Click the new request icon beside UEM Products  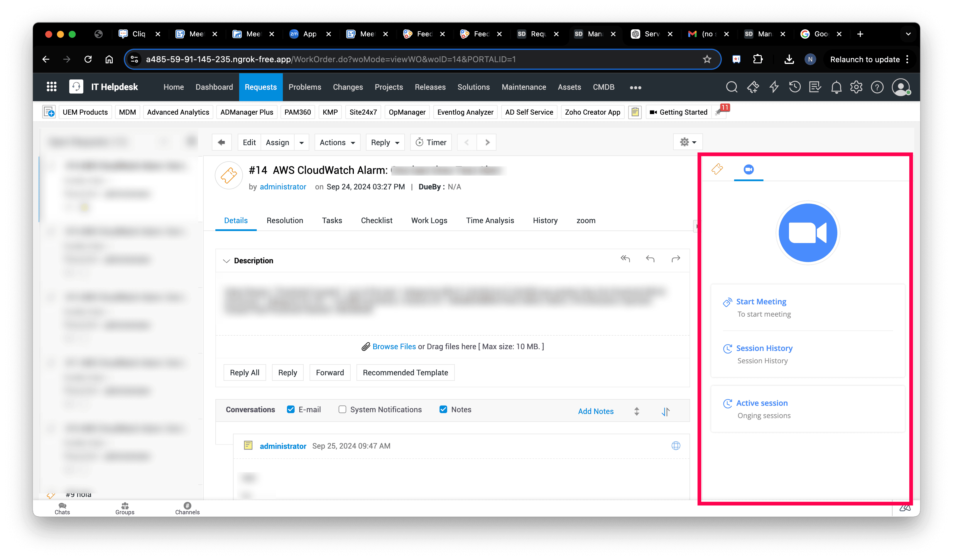click(49, 112)
